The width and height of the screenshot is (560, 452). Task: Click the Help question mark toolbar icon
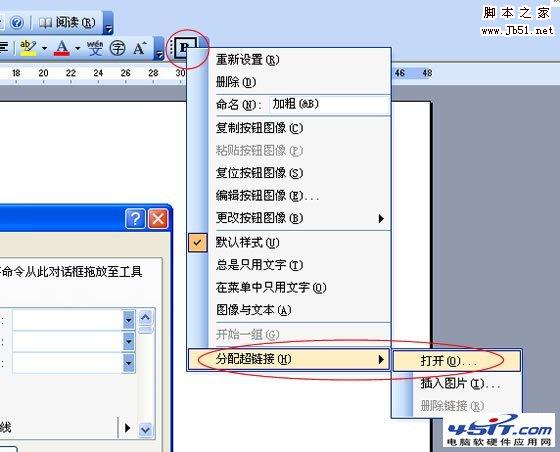(16, 23)
